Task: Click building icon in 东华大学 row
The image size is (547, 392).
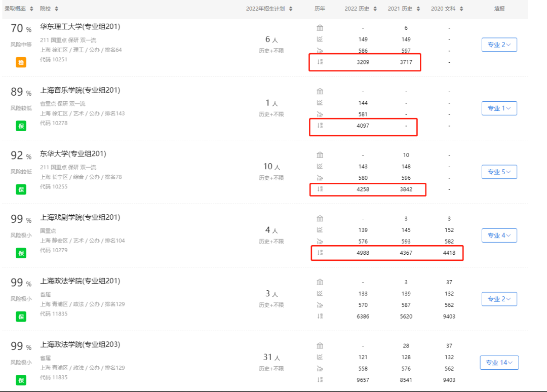Action: tap(320, 154)
